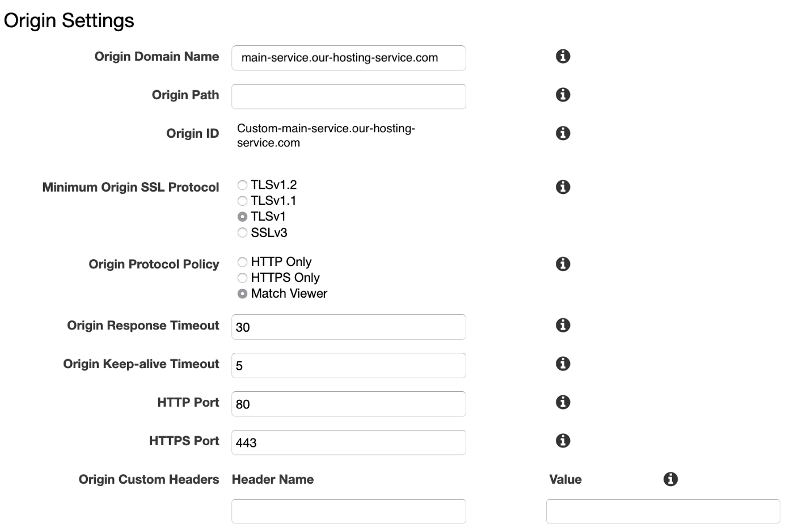The height and width of the screenshot is (532, 794).
Task: Open the Minimum Origin SSL Protocol info icon
Action: [x=563, y=187]
